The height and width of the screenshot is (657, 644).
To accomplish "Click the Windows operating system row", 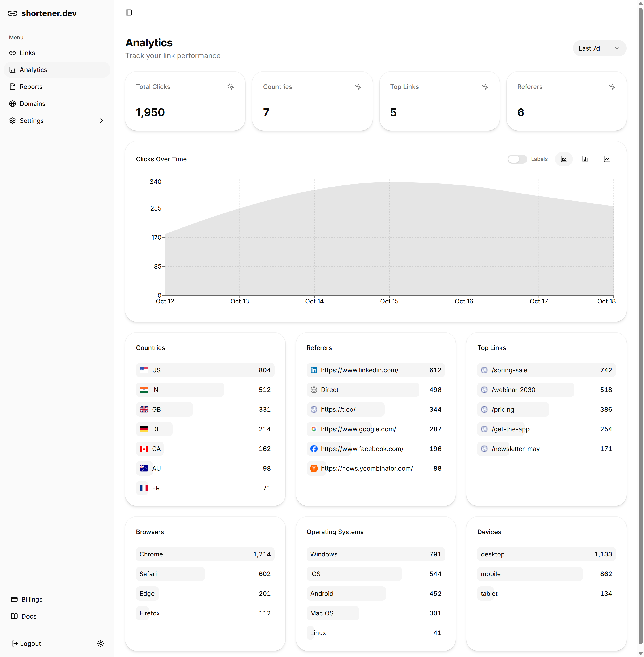I will (x=375, y=554).
